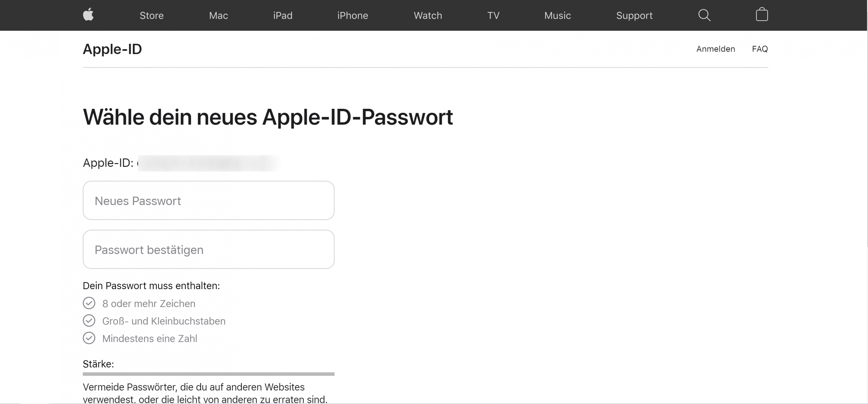
Task: Toggle the Mindestens eine Zahl checkbox
Action: tap(88, 338)
